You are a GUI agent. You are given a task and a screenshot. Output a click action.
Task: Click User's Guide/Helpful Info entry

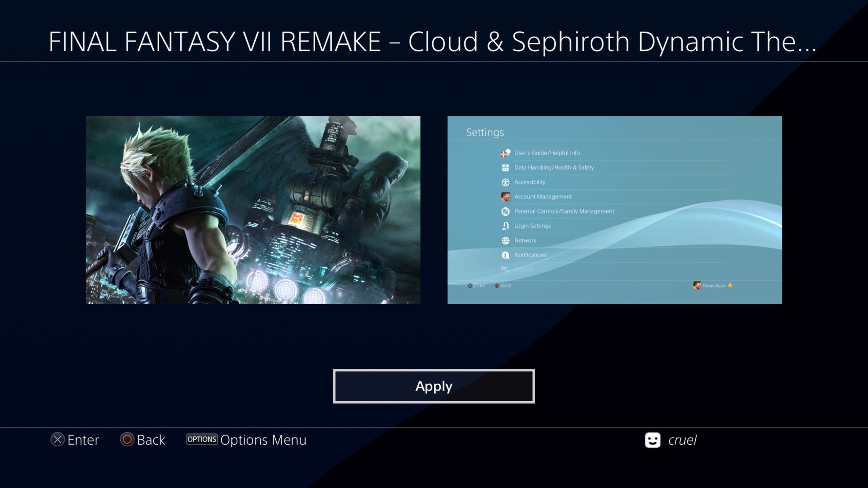[547, 153]
